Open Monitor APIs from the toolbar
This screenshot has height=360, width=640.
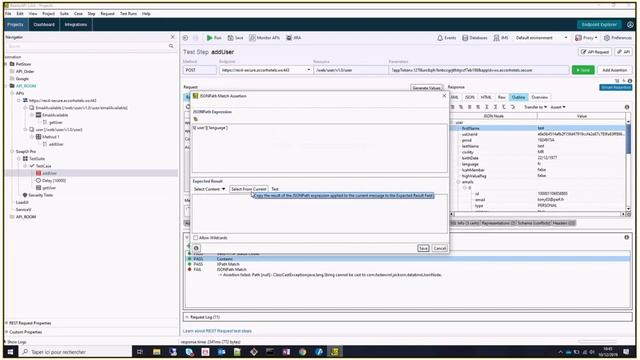pyautogui.click(x=264, y=38)
